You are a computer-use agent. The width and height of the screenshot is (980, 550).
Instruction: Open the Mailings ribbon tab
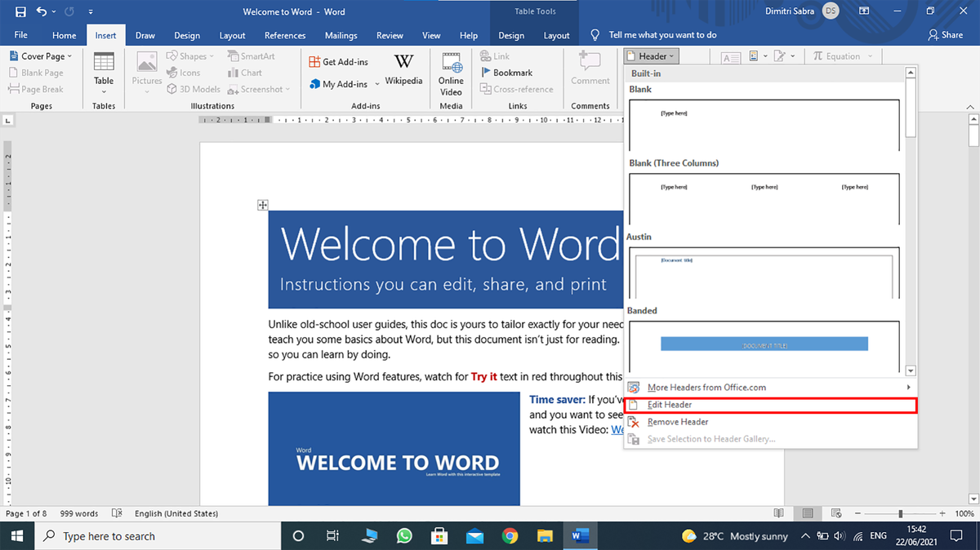pos(341,35)
